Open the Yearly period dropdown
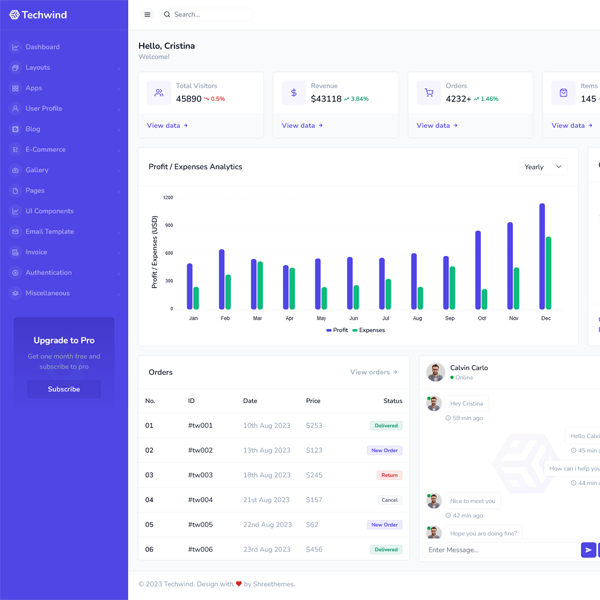 [543, 167]
